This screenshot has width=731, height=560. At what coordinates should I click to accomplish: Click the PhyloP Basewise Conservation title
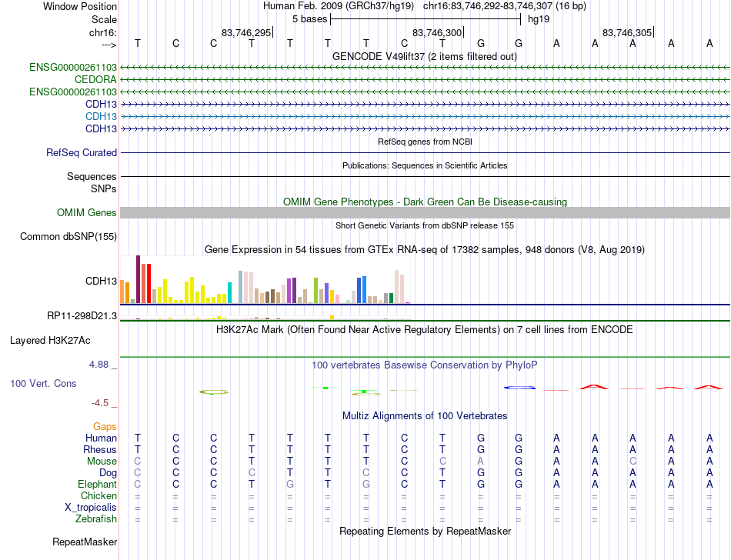click(x=425, y=365)
